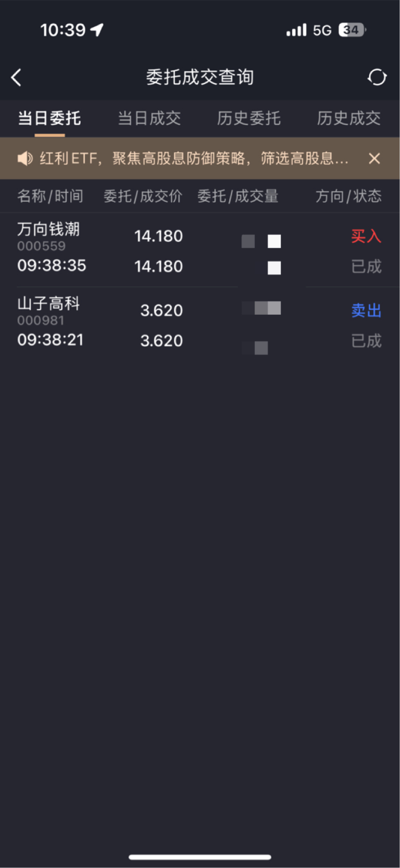Image resolution: width=400 pixels, height=868 pixels.
Task: Switch to 历史委托 tab
Action: click(x=249, y=118)
